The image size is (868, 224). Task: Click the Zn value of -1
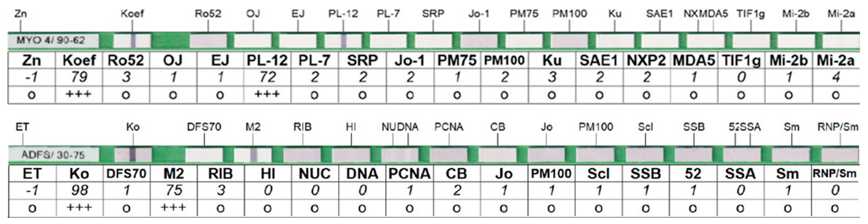tap(31, 77)
